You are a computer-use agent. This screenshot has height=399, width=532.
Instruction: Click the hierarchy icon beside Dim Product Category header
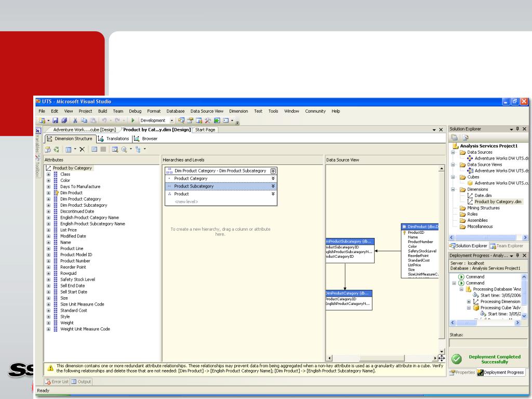169,171
